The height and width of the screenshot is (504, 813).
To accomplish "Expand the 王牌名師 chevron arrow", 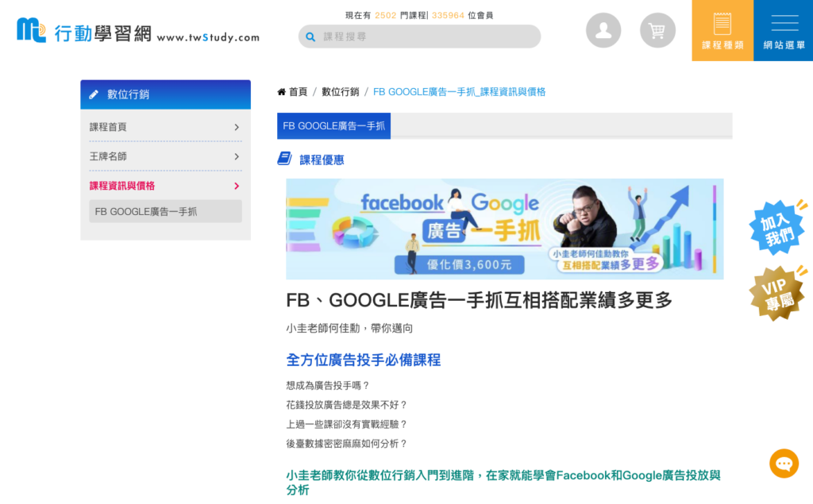I will point(237,156).
